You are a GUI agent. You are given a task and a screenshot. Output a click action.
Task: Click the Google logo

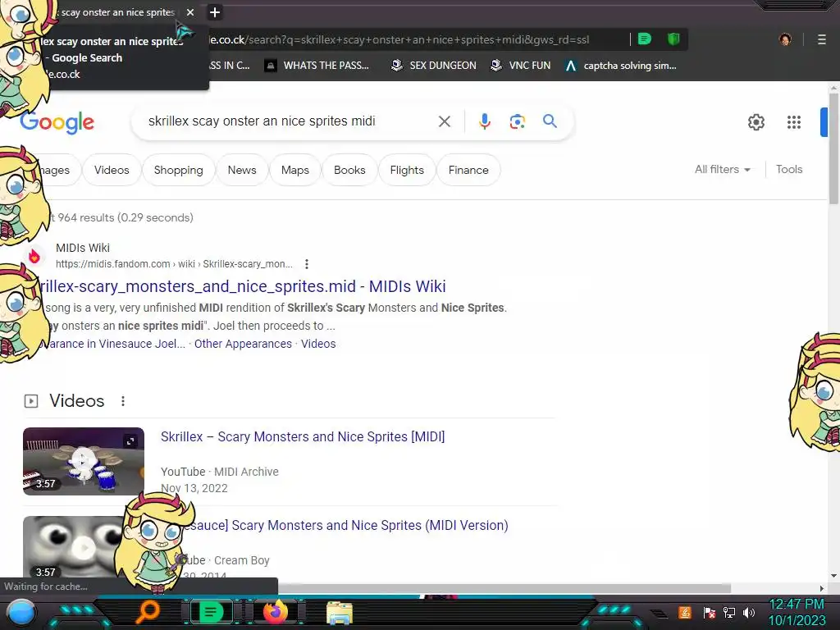pos(58,123)
